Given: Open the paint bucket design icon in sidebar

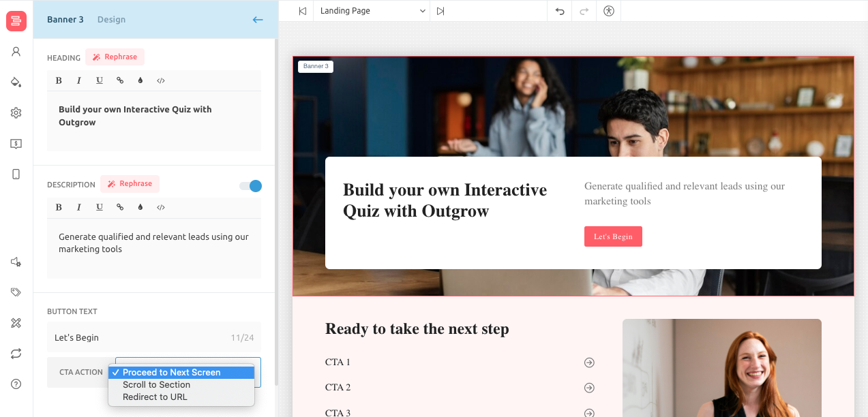Looking at the screenshot, I should (x=16, y=82).
